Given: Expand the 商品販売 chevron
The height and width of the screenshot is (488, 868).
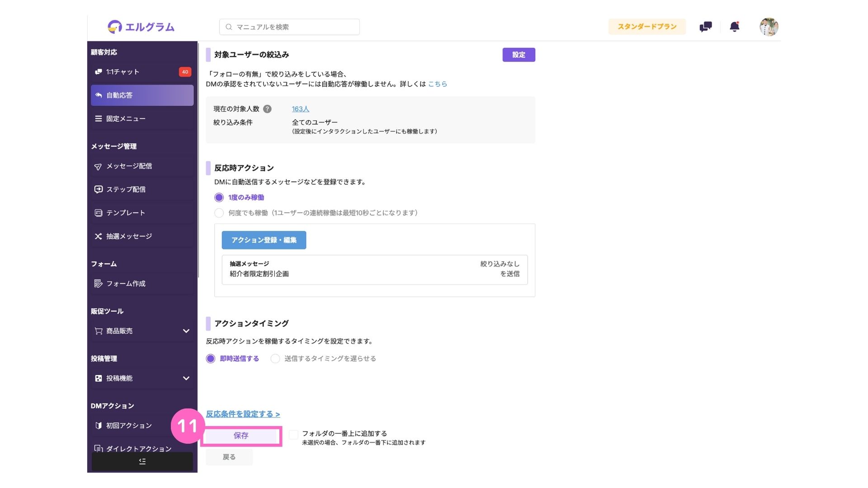Looking at the screenshot, I should [186, 331].
